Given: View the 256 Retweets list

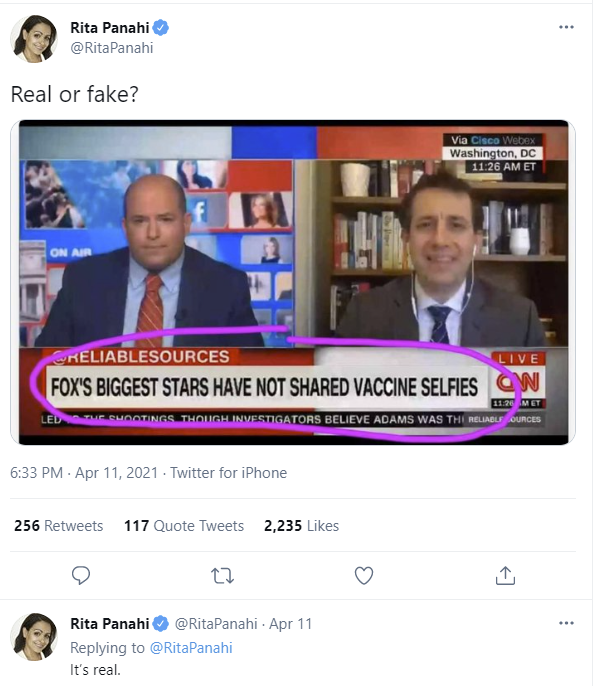Looking at the screenshot, I should tap(59, 525).
